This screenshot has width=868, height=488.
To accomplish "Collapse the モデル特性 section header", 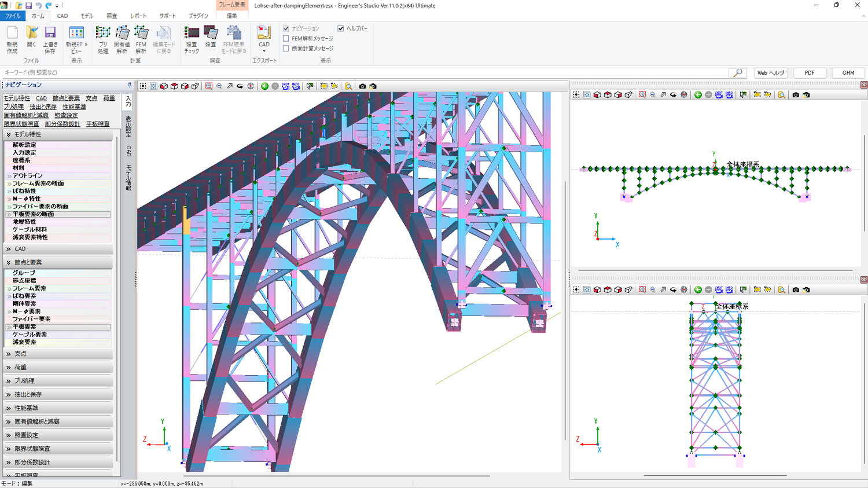I will [27, 134].
